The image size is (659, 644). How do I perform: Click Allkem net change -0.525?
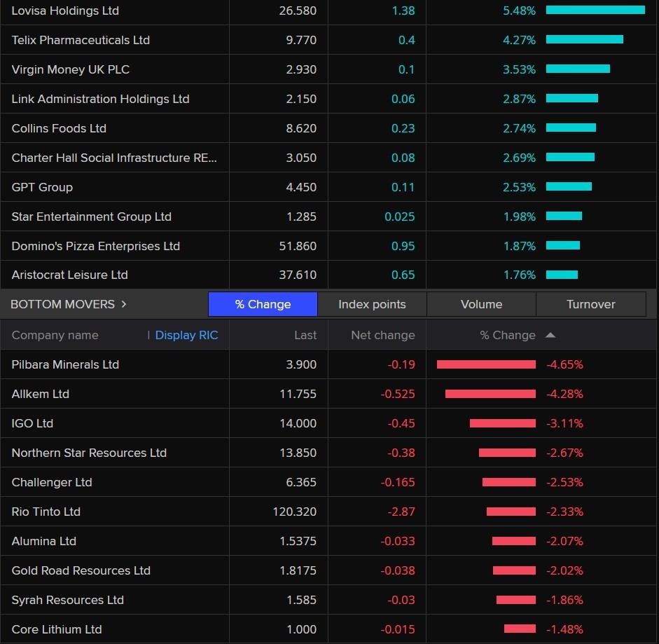coord(398,394)
